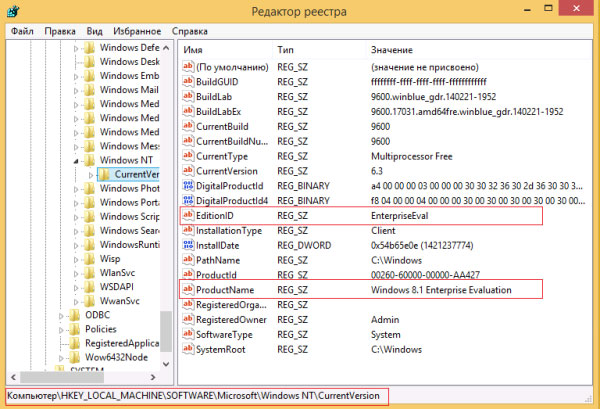600x409 pixels.
Task: Click the Policies folder icon
Action: click(74, 329)
